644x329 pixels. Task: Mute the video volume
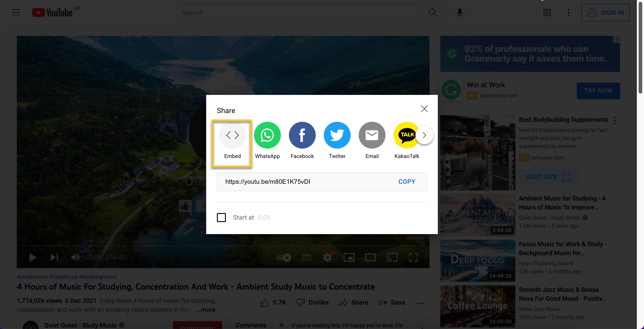75,257
